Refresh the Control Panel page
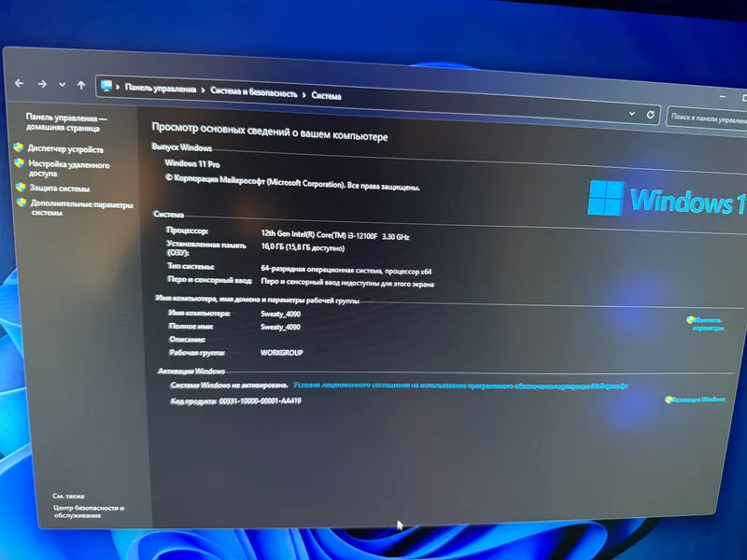The image size is (747, 560). 650,115
